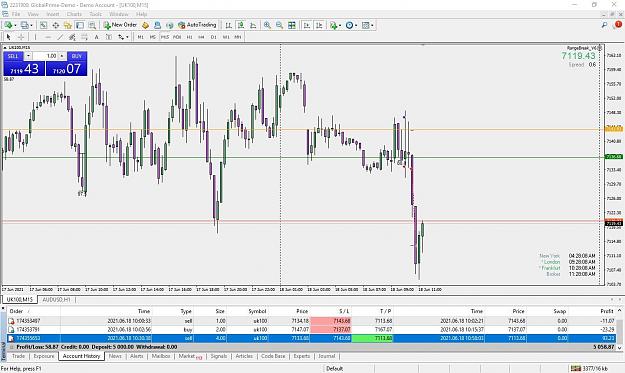Image resolution: width=625 pixels, height=373 pixels.
Task: Expand the new chart dropdown arrow
Action: click(x=15, y=25)
